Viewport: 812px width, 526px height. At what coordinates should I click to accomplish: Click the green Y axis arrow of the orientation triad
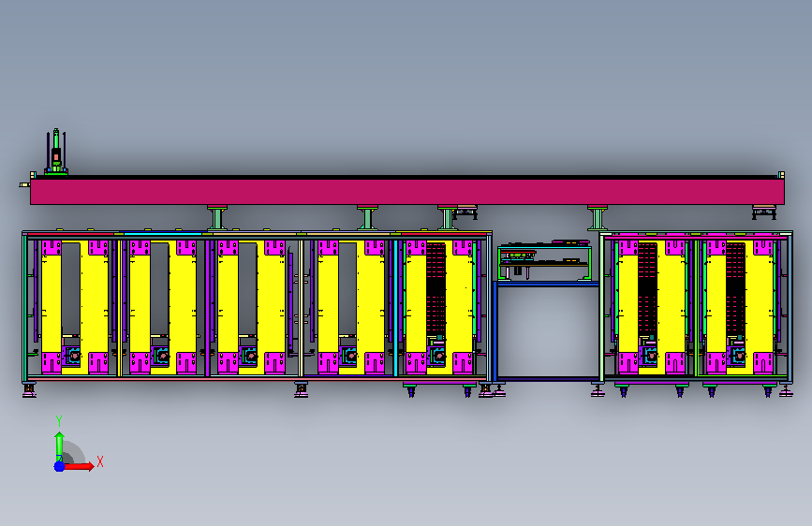(x=59, y=446)
